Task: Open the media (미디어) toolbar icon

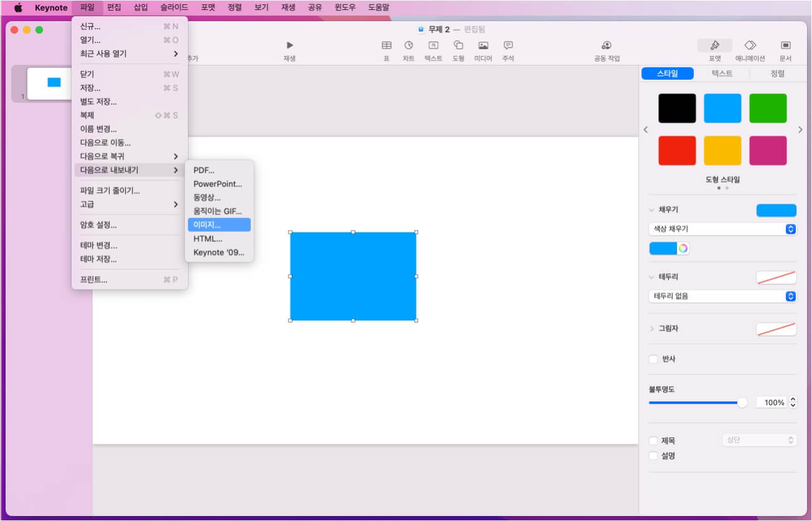Action: tap(483, 45)
